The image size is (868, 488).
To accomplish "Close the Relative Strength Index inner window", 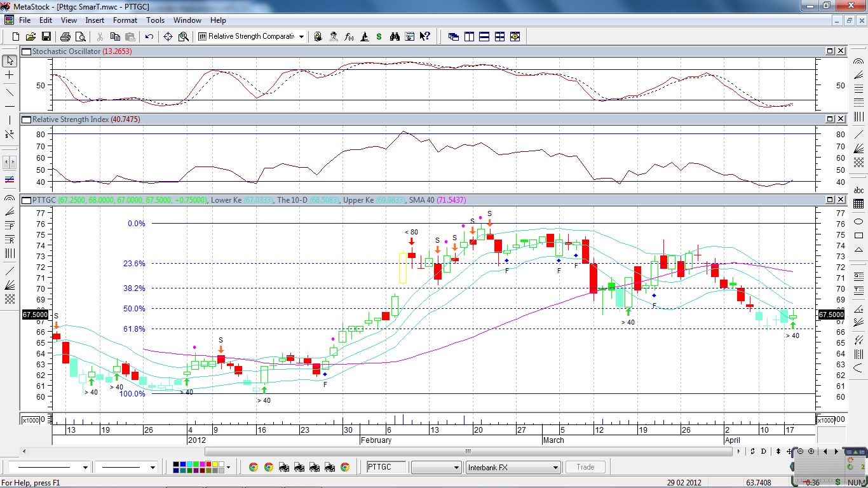I will point(841,119).
